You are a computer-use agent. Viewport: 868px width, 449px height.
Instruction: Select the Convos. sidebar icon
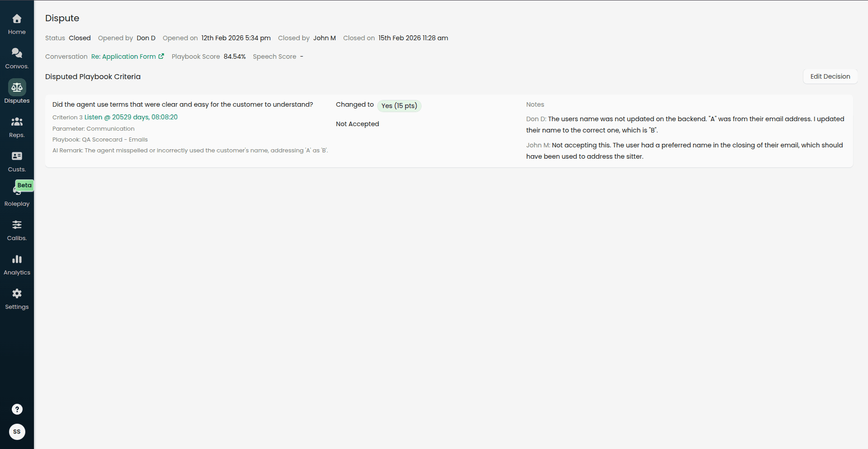(17, 58)
